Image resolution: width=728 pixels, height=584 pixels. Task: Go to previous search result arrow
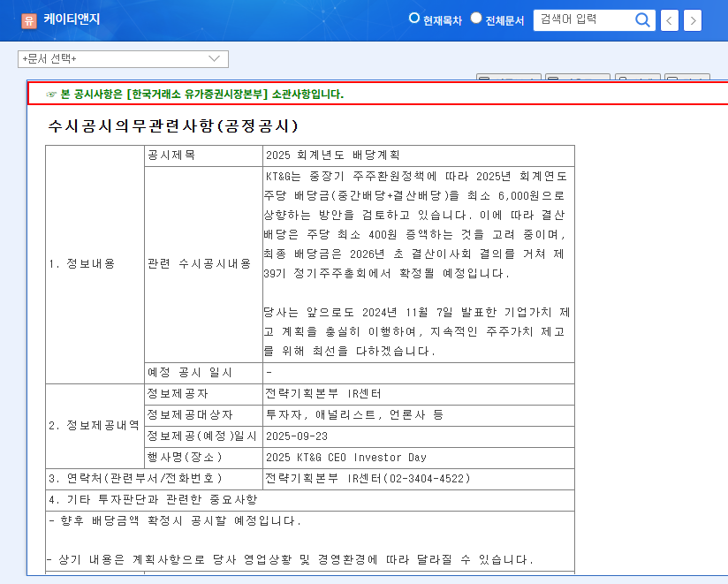click(669, 20)
